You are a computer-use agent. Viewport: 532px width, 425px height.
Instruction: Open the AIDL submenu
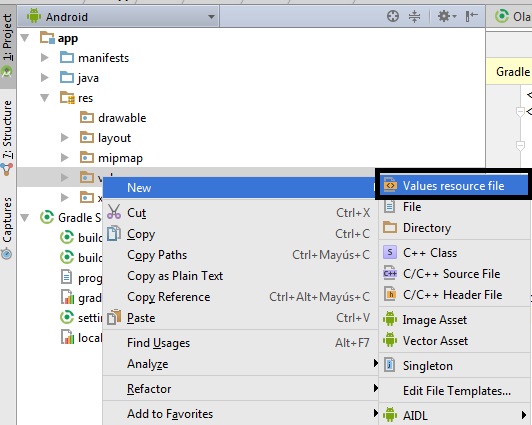coord(454,416)
